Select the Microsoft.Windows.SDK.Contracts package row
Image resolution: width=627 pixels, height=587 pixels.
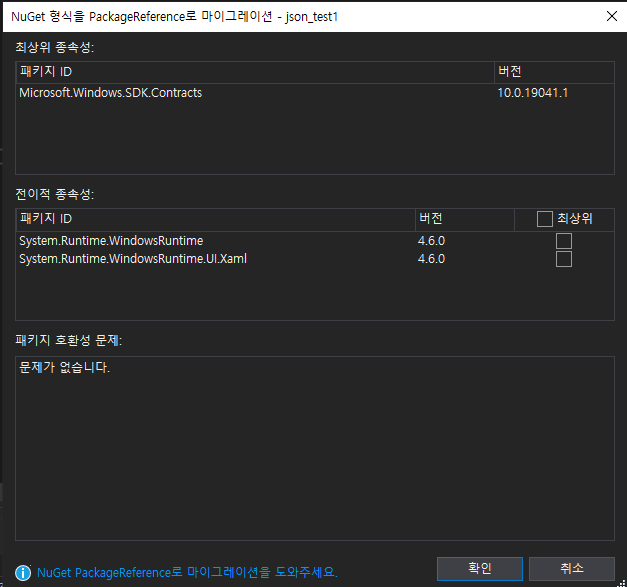click(x=315, y=93)
